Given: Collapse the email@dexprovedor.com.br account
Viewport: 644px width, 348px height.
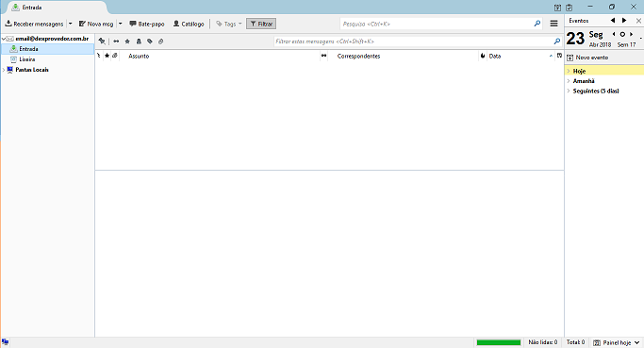Looking at the screenshot, I should tap(4, 39).
